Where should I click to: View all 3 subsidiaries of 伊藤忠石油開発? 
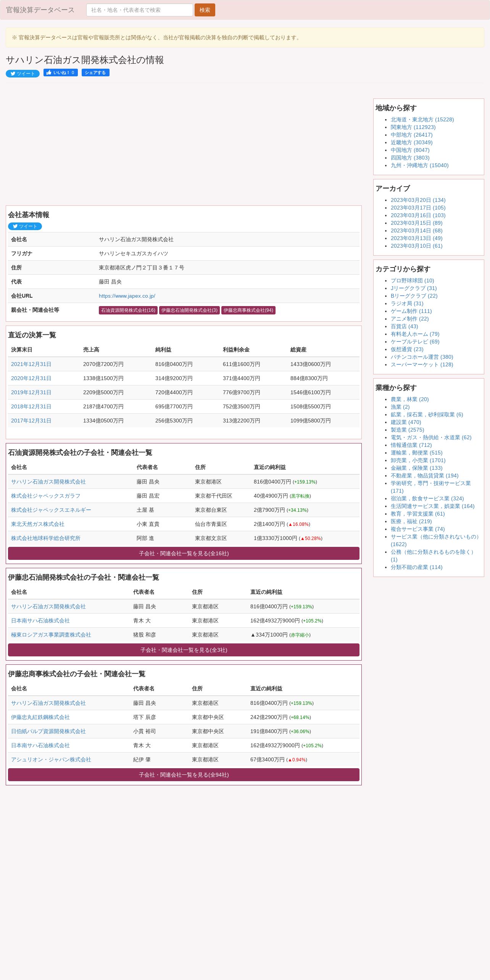[184, 650]
